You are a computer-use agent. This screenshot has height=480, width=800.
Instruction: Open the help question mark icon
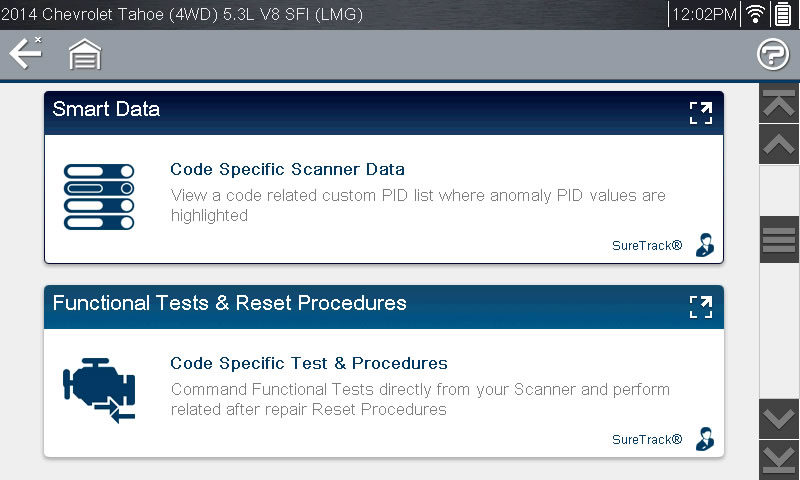click(x=772, y=55)
